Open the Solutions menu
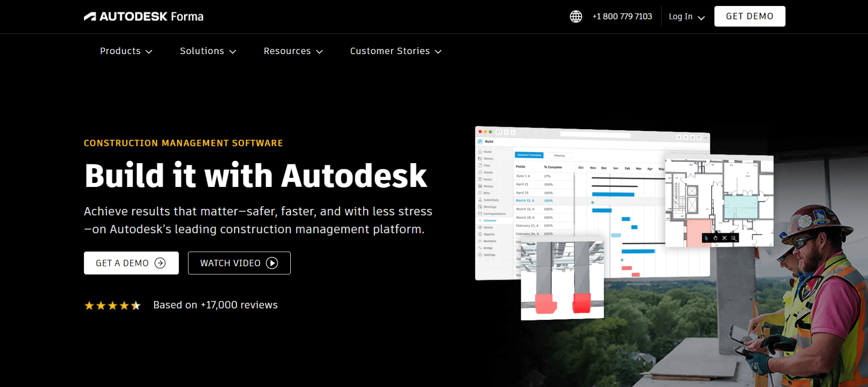868x387 pixels. pos(208,51)
